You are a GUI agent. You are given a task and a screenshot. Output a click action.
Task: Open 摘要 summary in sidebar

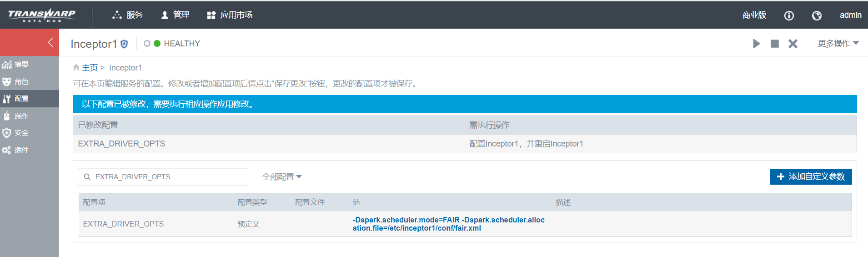[30, 65]
